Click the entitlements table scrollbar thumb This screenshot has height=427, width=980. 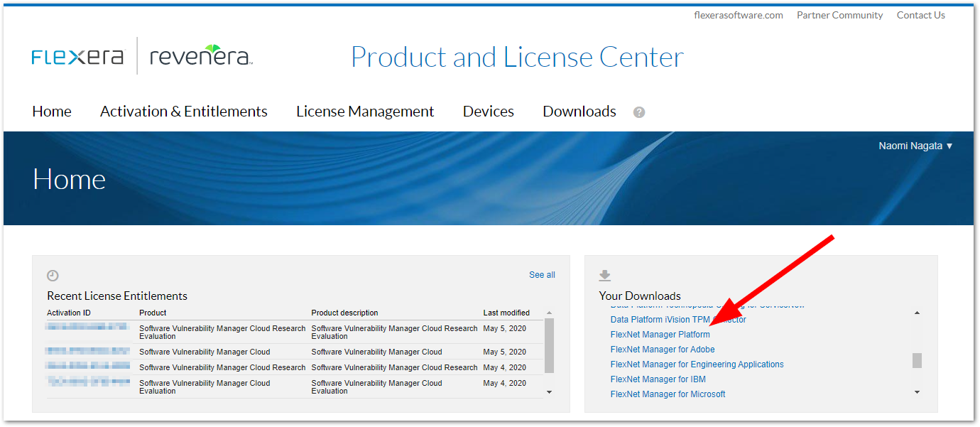coord(549,346)
